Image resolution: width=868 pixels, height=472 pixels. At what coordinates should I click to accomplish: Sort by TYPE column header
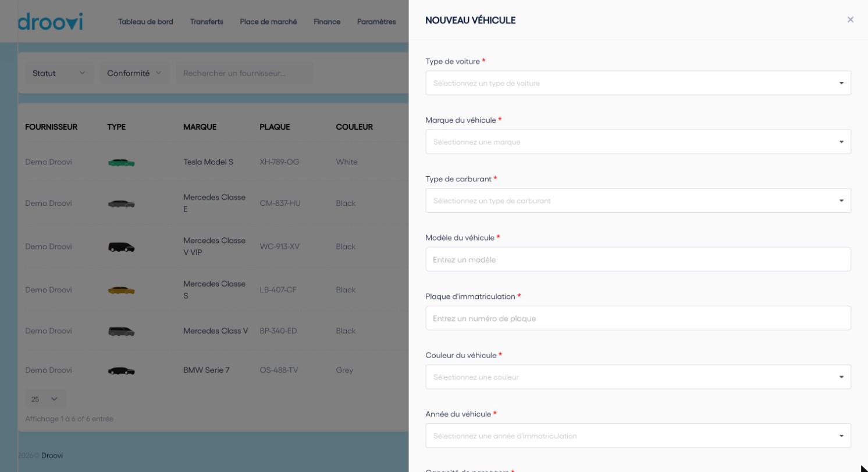[x=116, y=127]
